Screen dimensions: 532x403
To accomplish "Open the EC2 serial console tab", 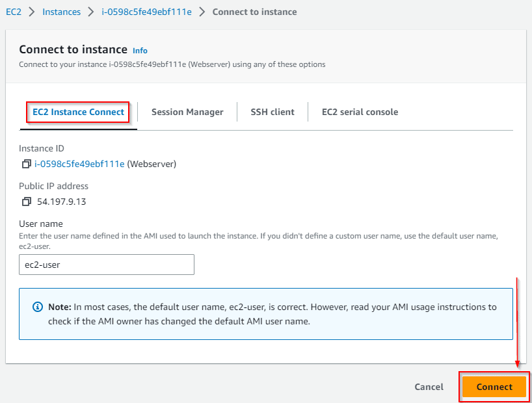I will coord(360,112).
